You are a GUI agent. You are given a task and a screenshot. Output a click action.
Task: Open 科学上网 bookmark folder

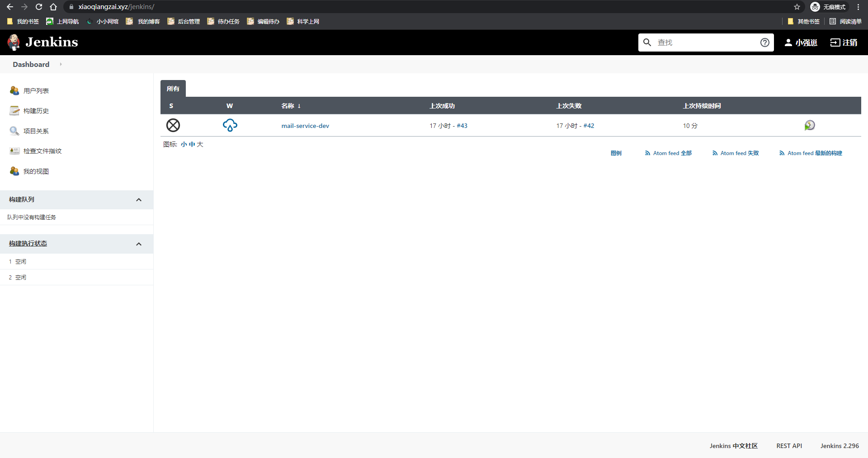[303, 21]
